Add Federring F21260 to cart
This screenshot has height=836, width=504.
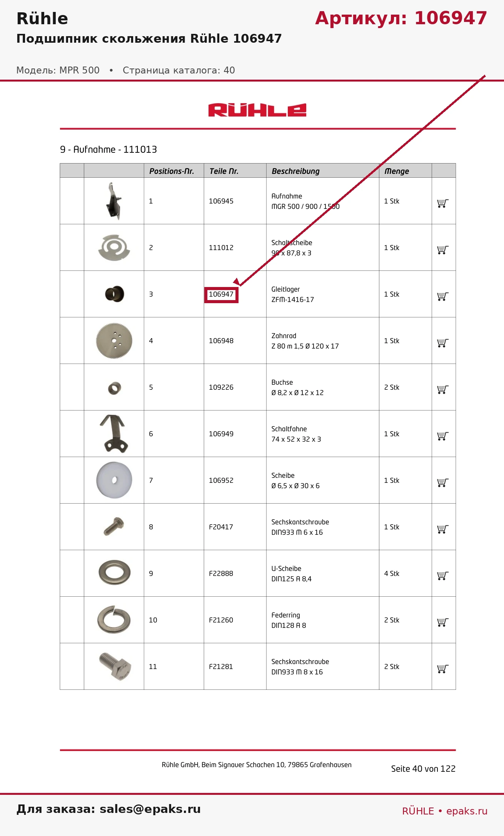[443, 622]
